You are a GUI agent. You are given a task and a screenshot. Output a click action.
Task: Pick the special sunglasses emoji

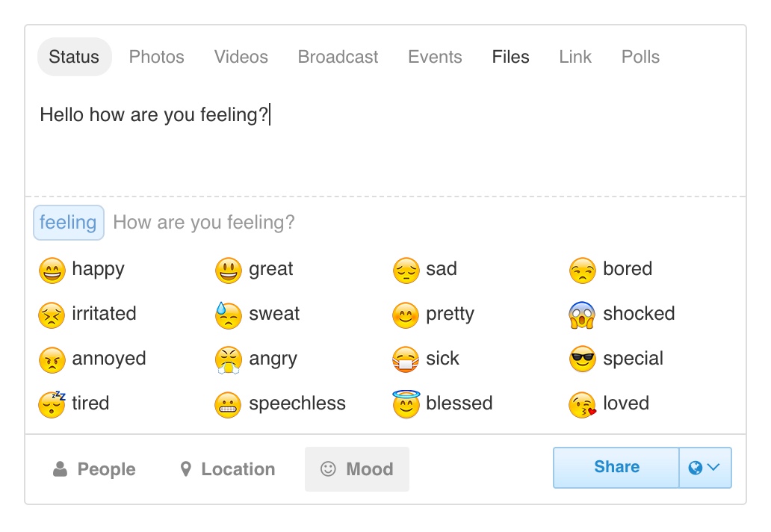[582, 359]
